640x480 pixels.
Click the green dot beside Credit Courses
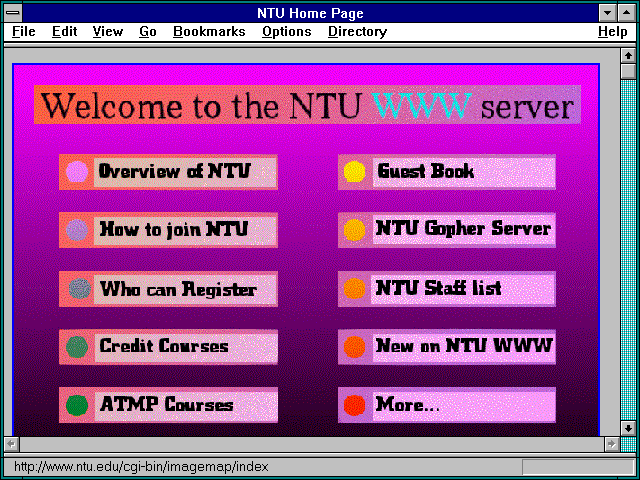[77, 347]
